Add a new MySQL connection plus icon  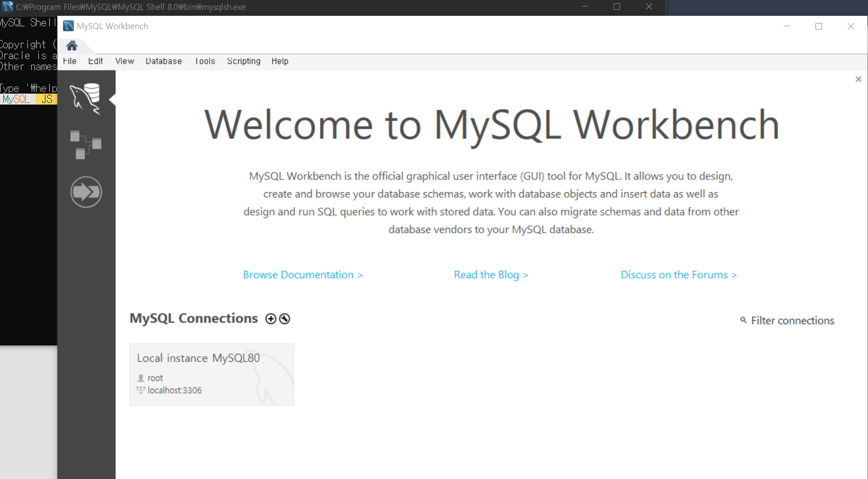pos(271,319)
